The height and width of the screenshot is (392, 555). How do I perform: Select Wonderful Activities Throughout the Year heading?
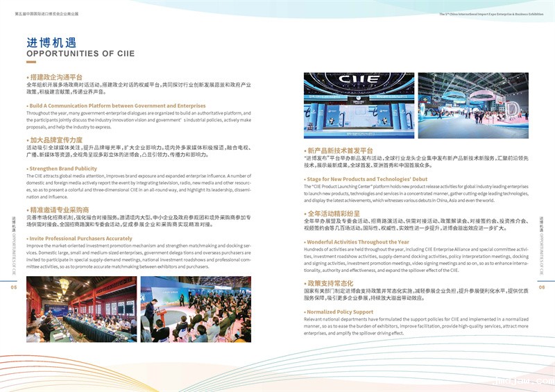pyautogui.click(x=357, y=241)
